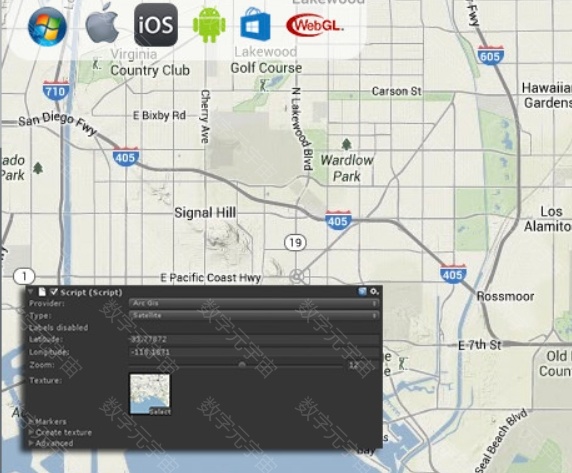The image size is (572, 473).
Task: Click the Windows Store shopping bag icon
Action: [x=255, y=24]
